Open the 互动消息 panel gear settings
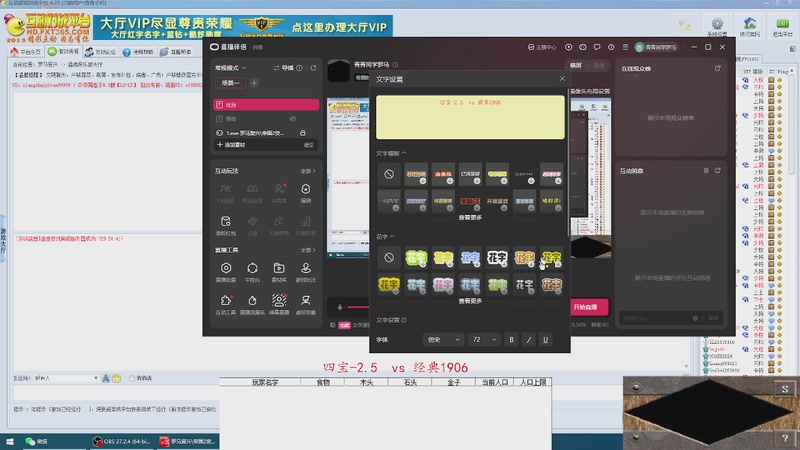The height and width of the screenshot is (450, 800). [706, 170]
